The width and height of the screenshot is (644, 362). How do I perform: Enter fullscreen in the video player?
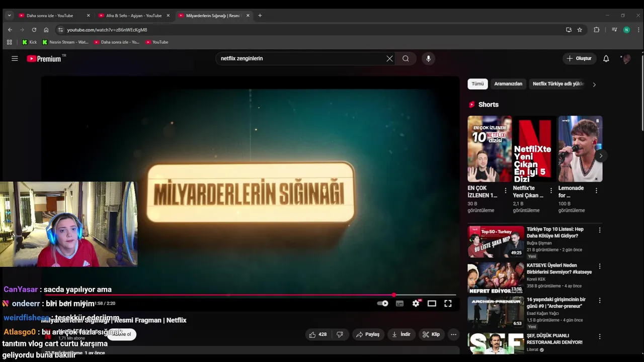tap(448, 303)
